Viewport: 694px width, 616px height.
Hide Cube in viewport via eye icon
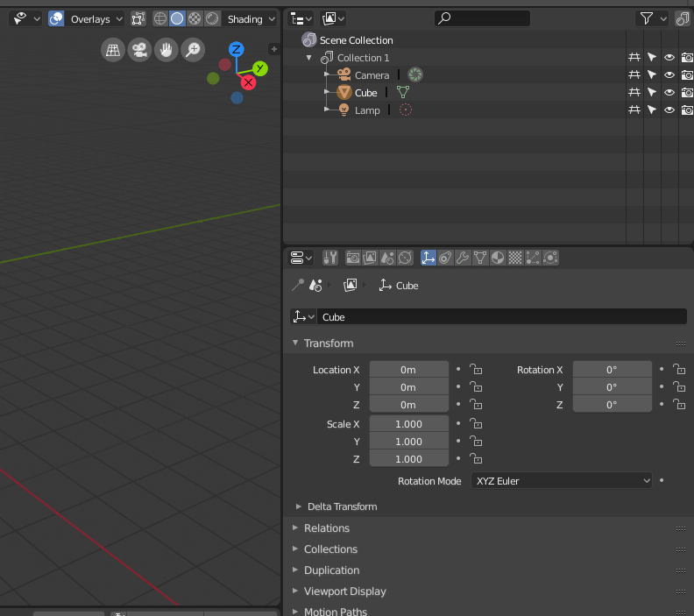669,93
